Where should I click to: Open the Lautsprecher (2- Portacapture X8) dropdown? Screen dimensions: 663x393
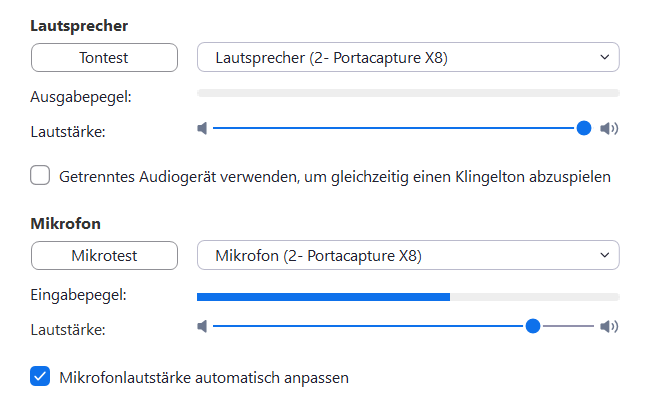coord(408,57)
